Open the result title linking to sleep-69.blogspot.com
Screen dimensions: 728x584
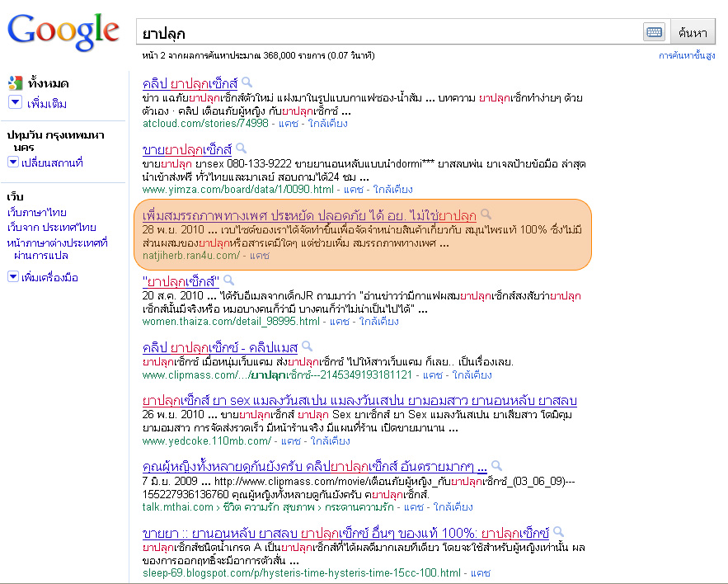[x=346, y=532]
